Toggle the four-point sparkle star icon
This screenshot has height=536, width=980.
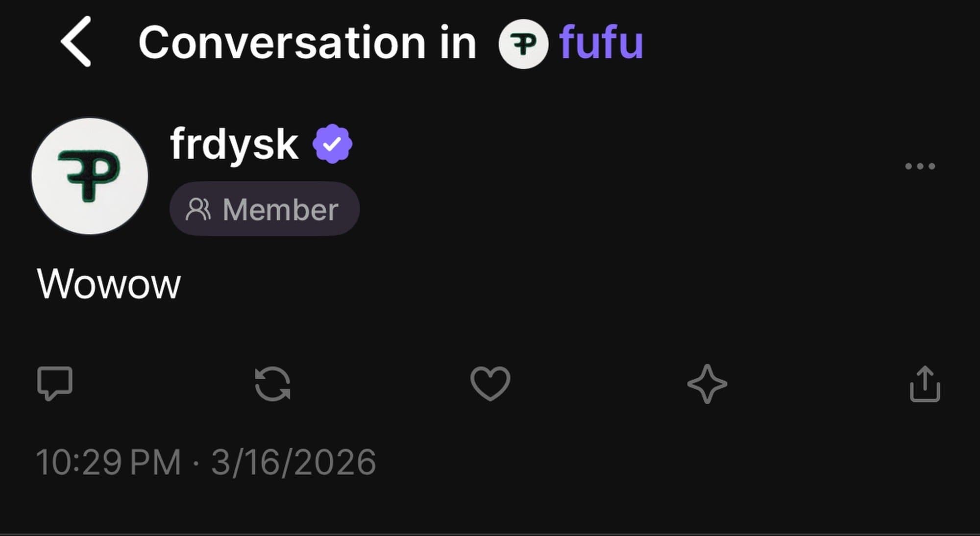pyautogui.click(x=707, y=384)
